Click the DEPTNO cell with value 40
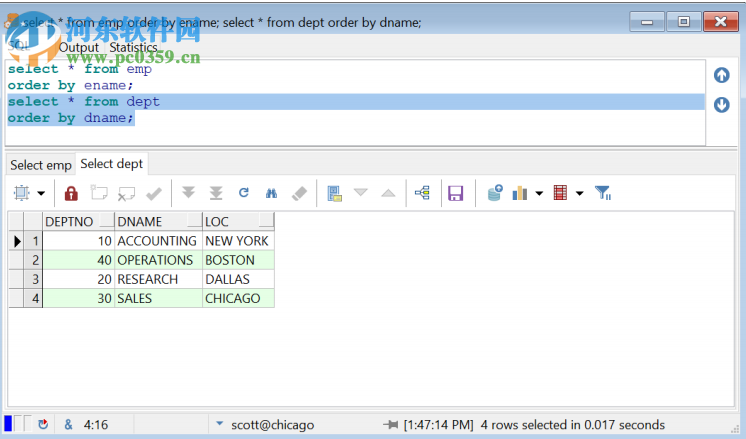The width and height of the screenshot is (746, 439). point(79,260)
